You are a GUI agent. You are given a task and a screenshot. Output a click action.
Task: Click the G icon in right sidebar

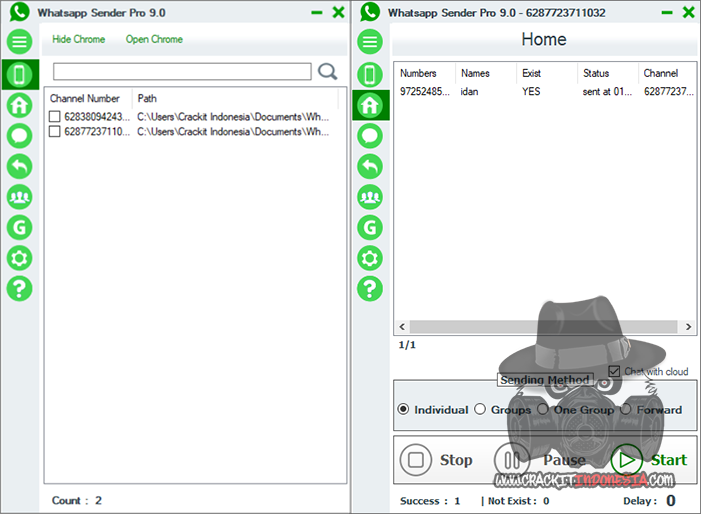coord(370,228)
